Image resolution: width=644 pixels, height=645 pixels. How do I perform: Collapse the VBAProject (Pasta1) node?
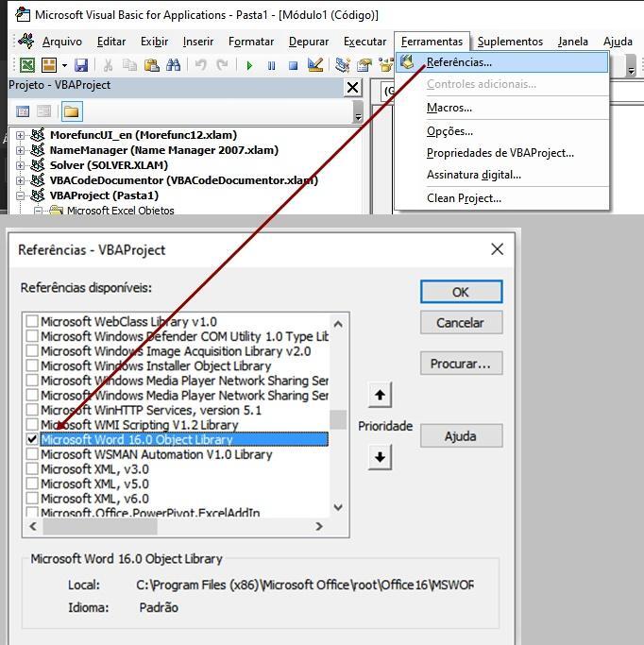point(20,195)
